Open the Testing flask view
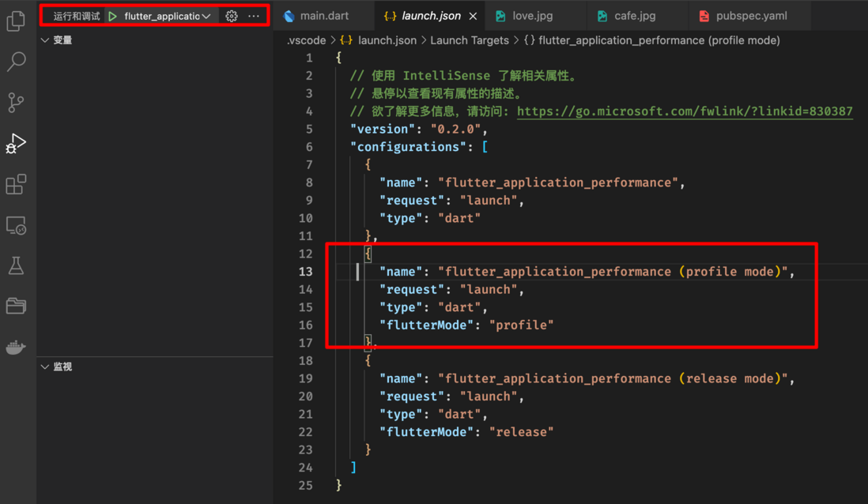The height and width of the screenshot is (504, 868). [16, 265]
